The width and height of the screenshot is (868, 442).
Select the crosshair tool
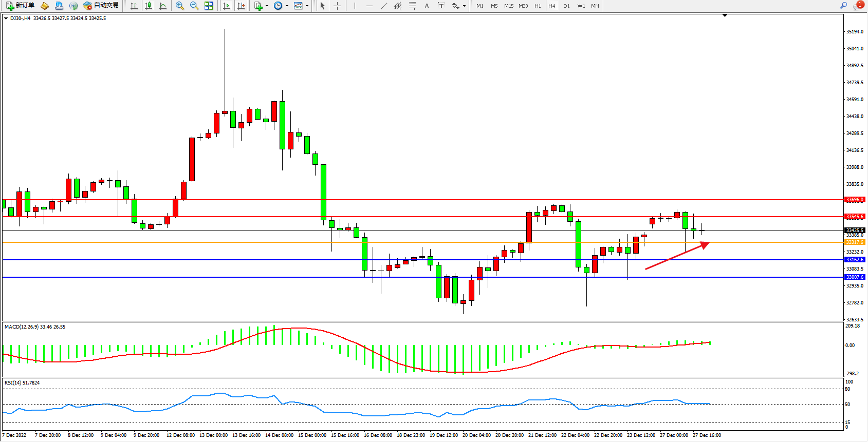point(337,6)
